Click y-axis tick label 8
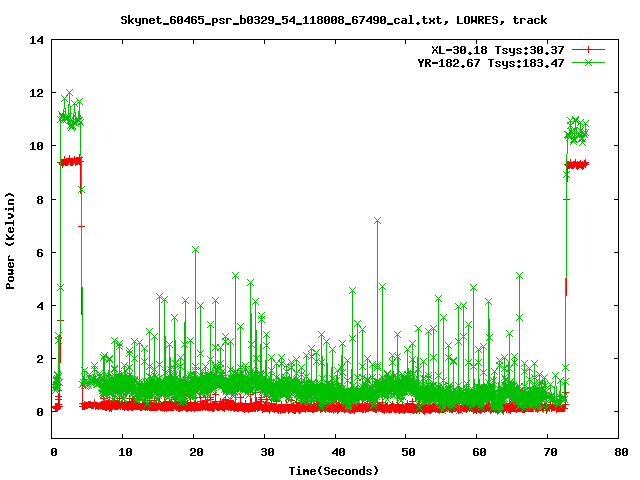Screen dimensions: 640x480 pos(40,200)
